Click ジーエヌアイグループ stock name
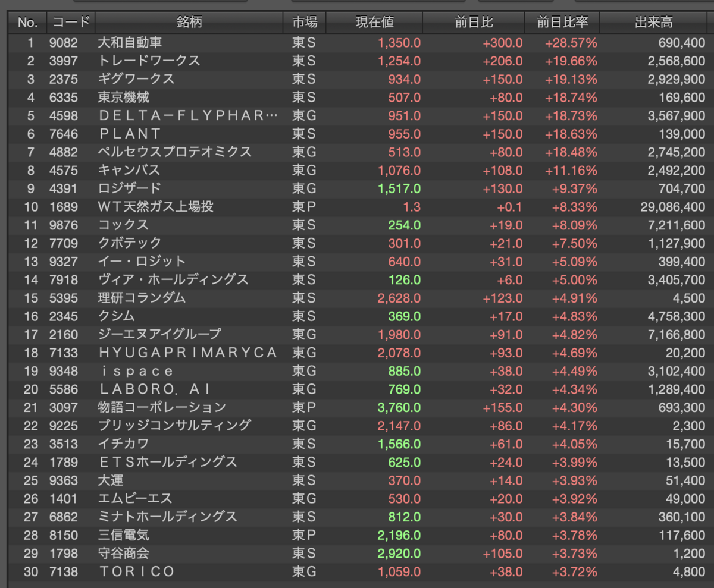Screen dimensions: 714x588 coord(159,334)
